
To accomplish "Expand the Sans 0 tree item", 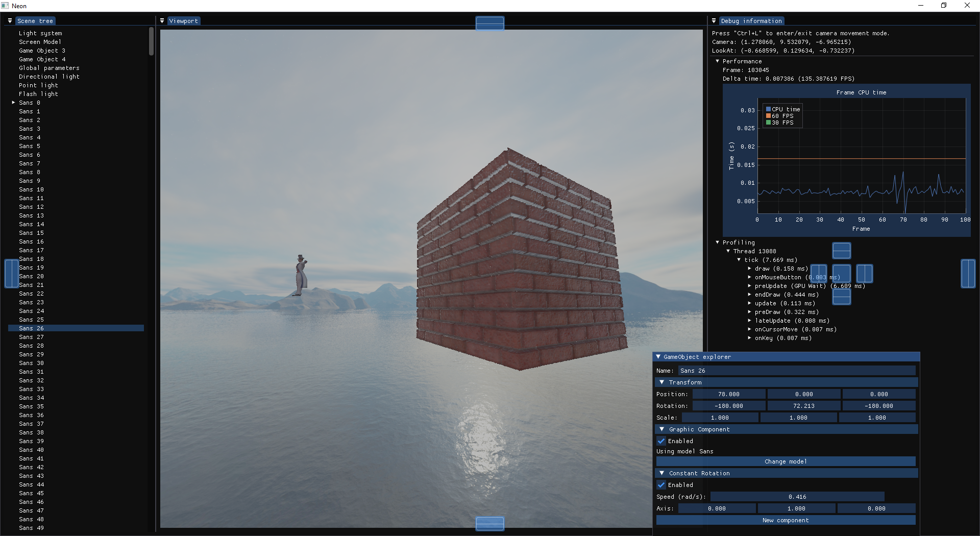I will click(12, 103).
